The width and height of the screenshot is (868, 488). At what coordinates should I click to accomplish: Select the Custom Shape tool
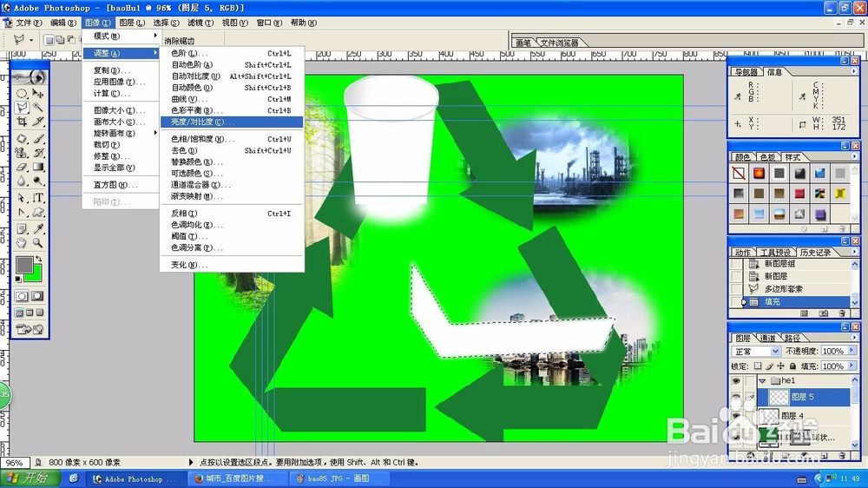(37, 212)
